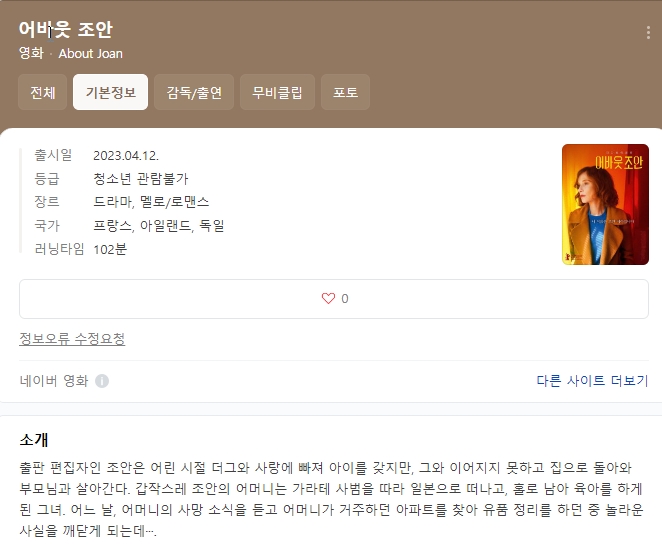The height and width of the screenshot is (556, 662).
Task: Click the synopsis paragraph text
Action: point(331,499)
